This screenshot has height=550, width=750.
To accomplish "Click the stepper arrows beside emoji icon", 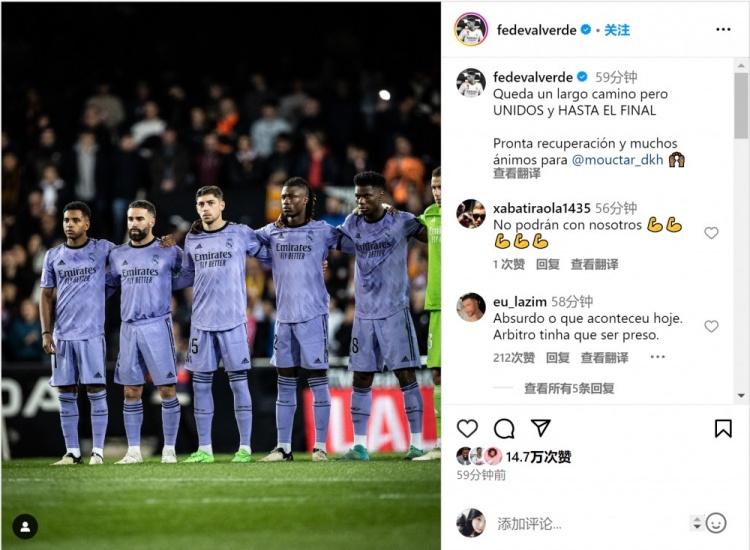I will (696, 523).
